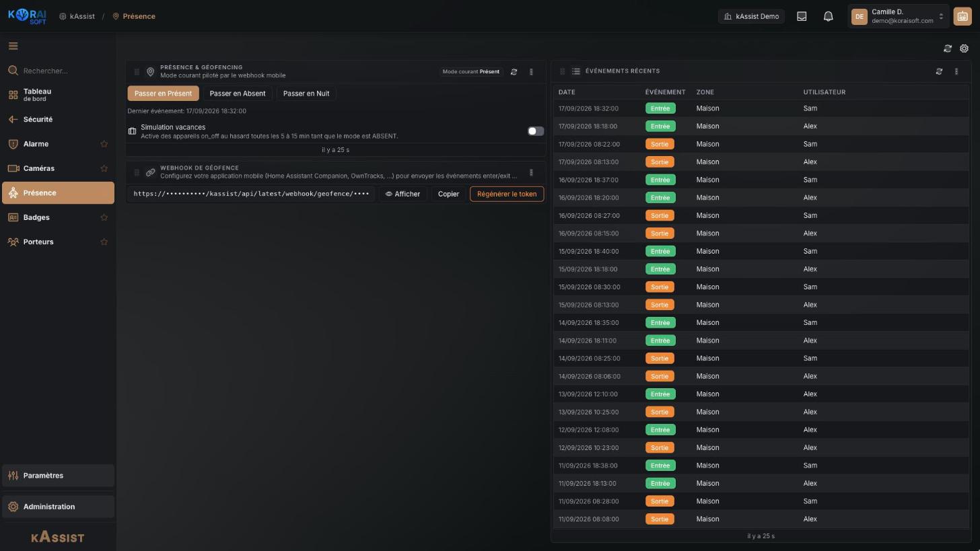Select event row 13/09/2026 12:10:00

coord(761,394)
